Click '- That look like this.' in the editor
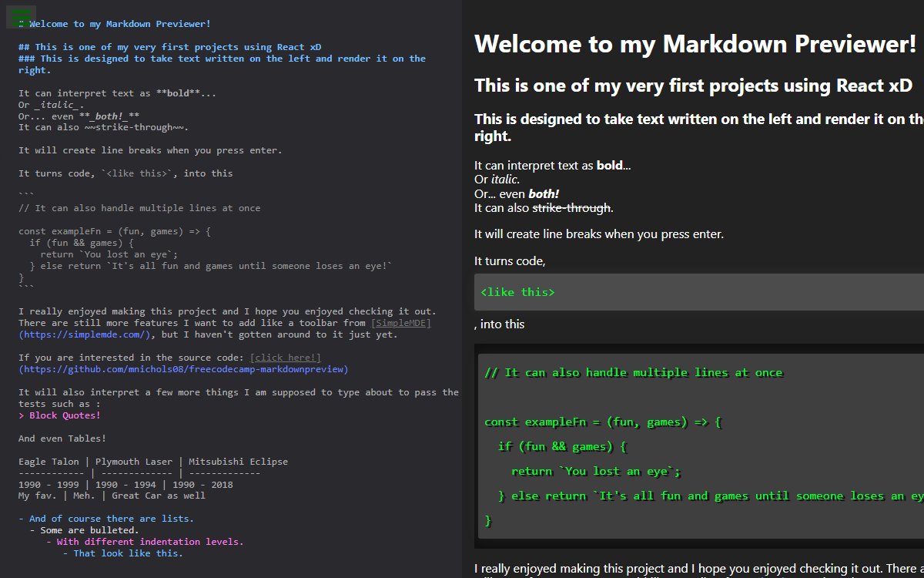The width and height of the screenshot is (924, 578). pyautogui.click(x=123, y=553)
